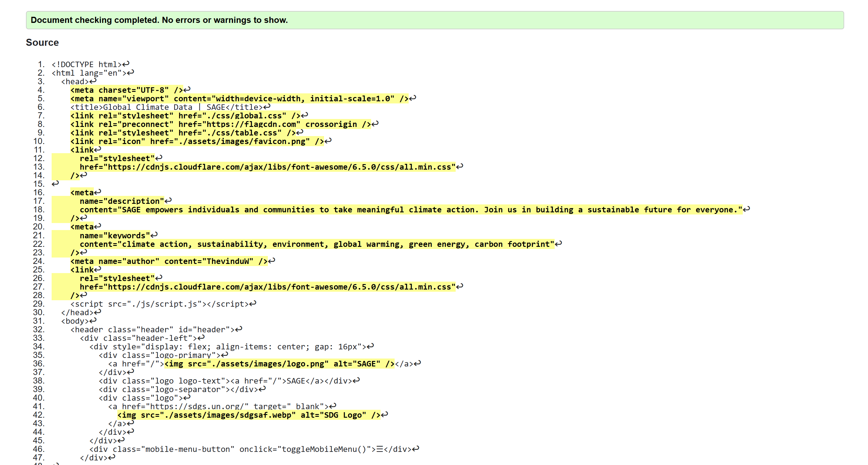
Task: Select the Source heading
Action: coord(42,42)
